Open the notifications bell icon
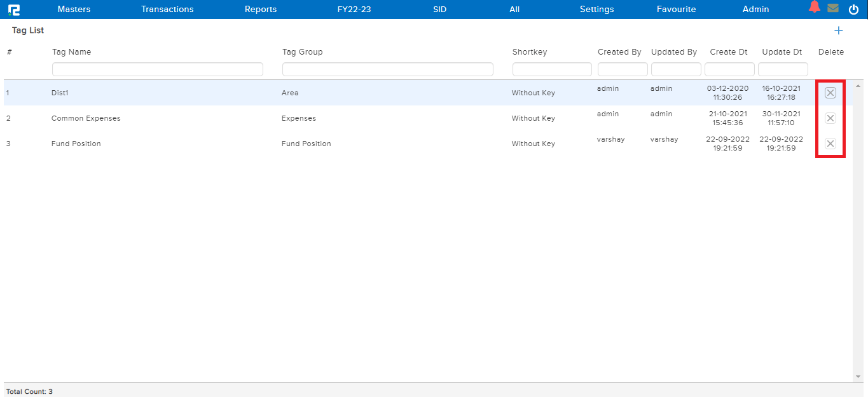 tap(814, 8)
